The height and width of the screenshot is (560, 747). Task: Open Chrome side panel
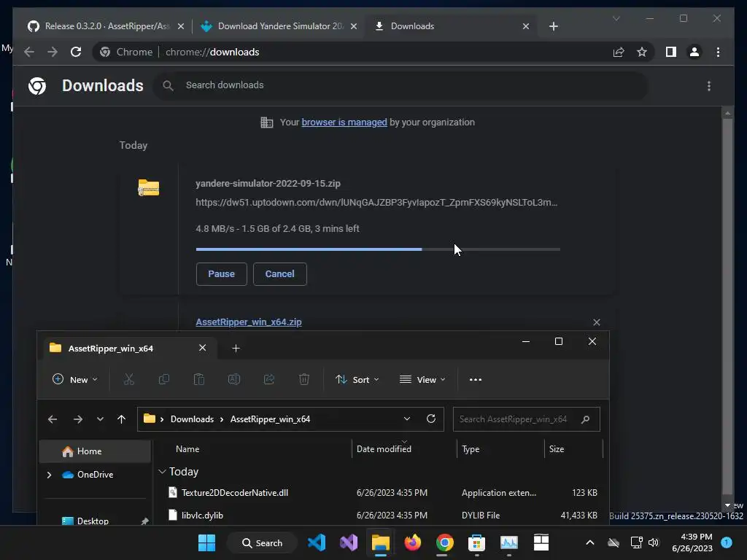coord(671,52)
